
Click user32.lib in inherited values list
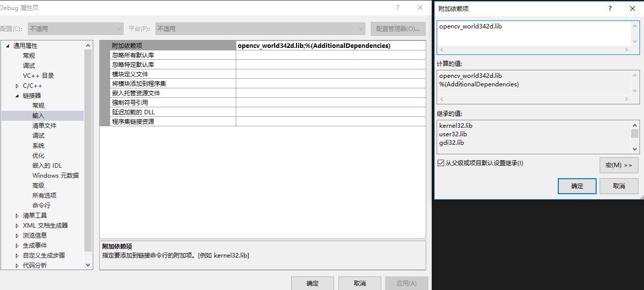[x=453, y=134]
